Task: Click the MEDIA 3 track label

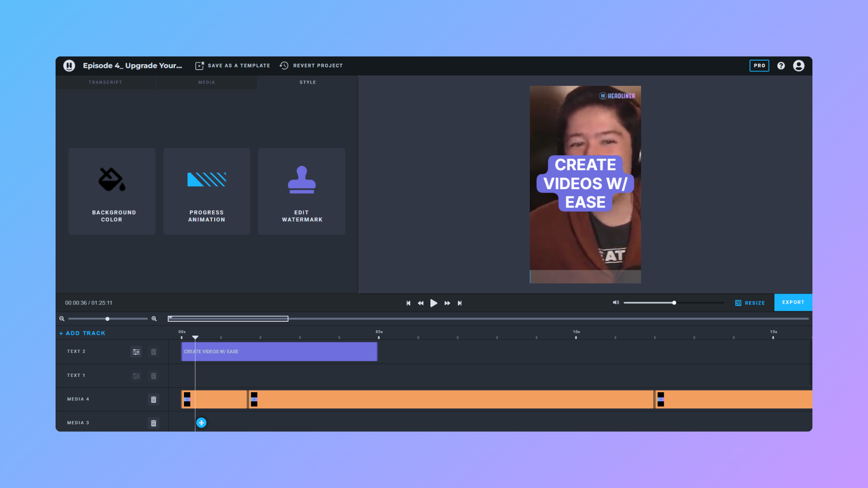Action: [x=78, y=423]
